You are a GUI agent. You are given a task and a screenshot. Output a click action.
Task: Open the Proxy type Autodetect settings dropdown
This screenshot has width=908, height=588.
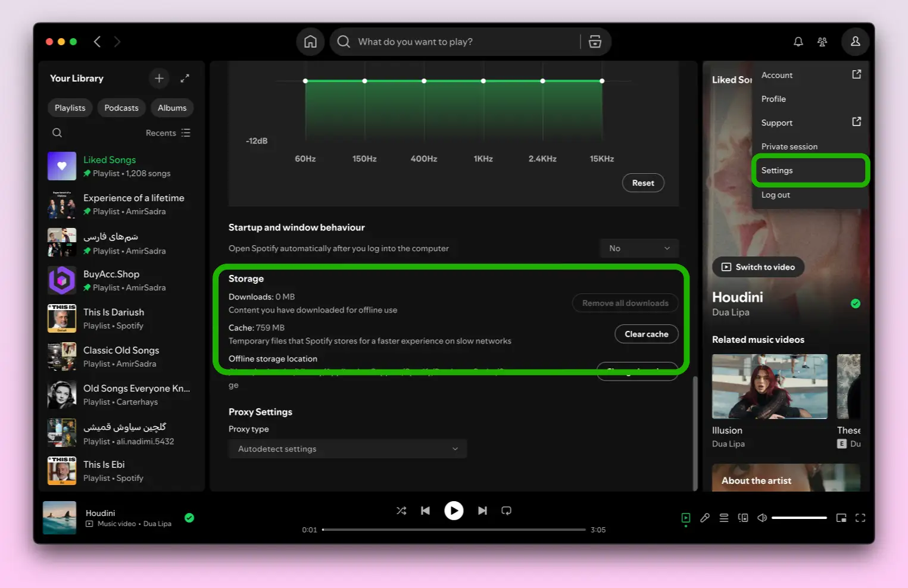(x=348, y=449)
